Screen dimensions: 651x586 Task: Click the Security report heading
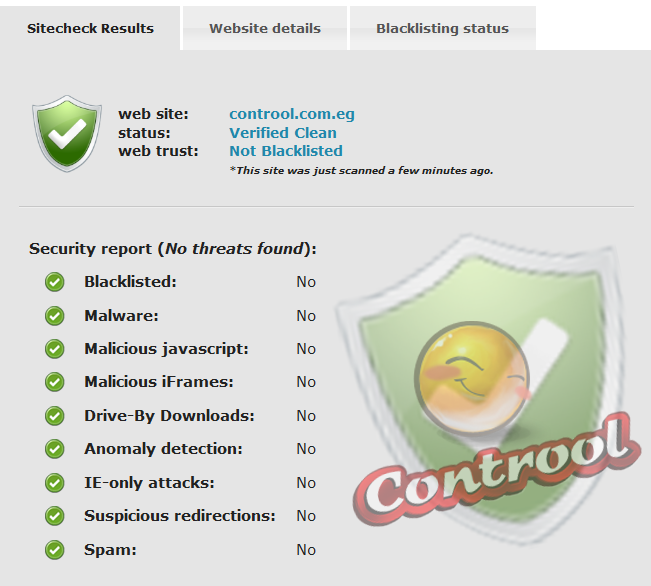[172, 249]
